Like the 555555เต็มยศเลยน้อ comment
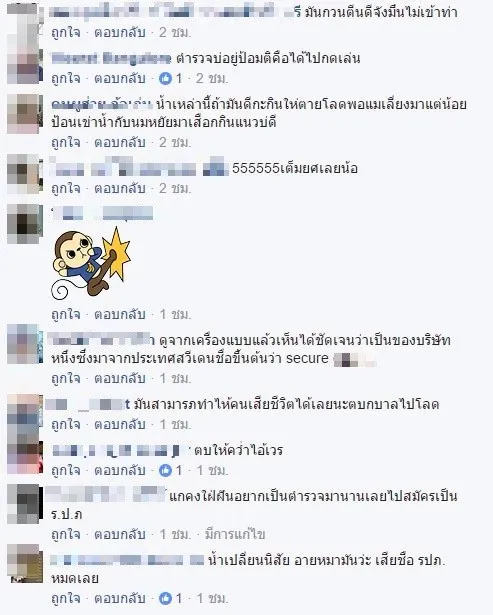Screen dimensions: 493x615 point(65,189)
